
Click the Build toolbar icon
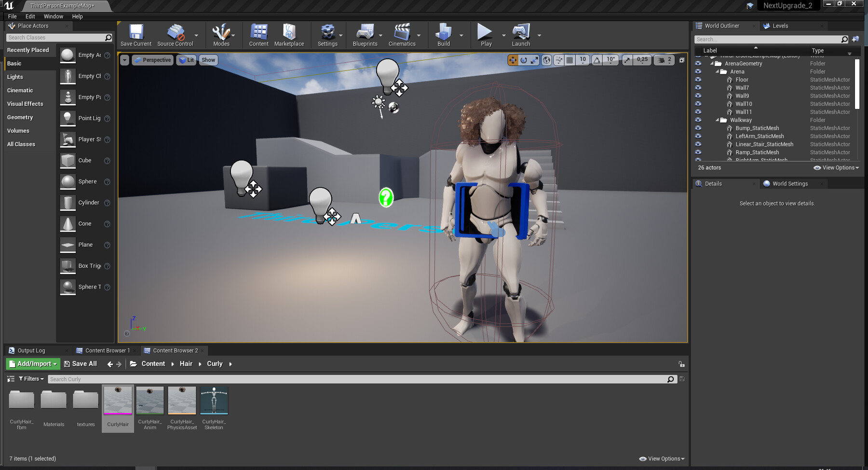(444, 35)
